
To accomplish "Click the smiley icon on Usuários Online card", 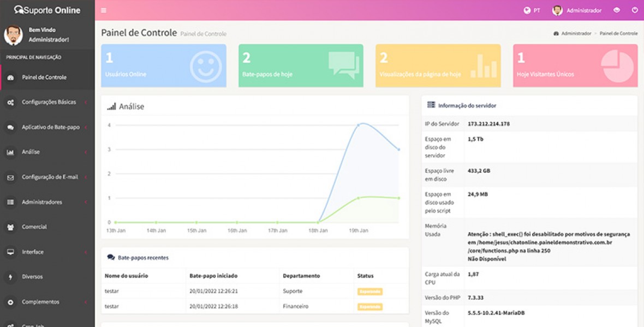I will 206,66.
